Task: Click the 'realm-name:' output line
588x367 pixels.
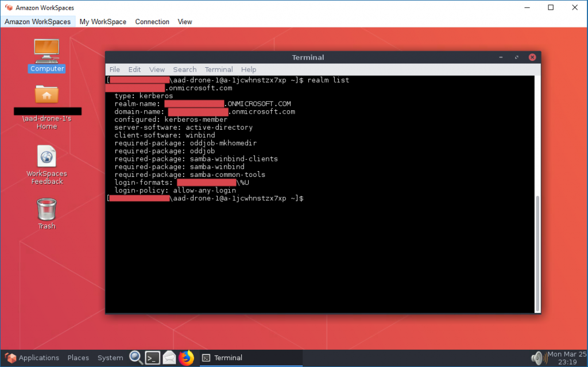Action: [x=203, y=103]
